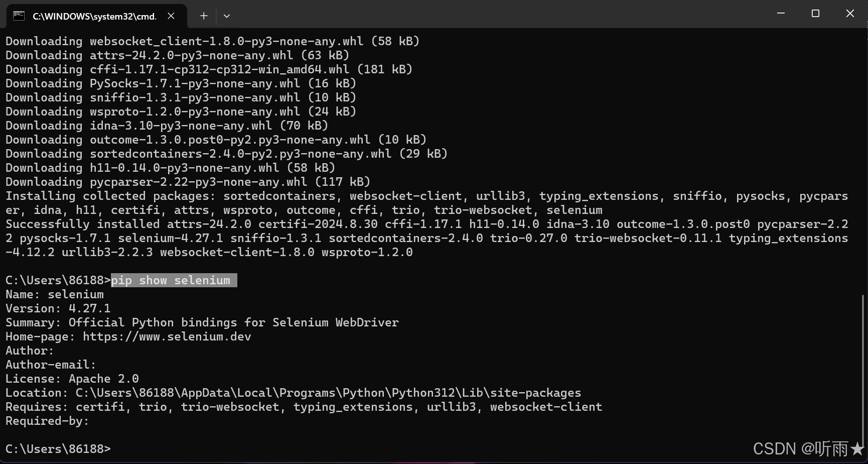Click the final C:\Users\86188> prompt line
This screenshot has width=868, height=464.
[x=58, y=449]
